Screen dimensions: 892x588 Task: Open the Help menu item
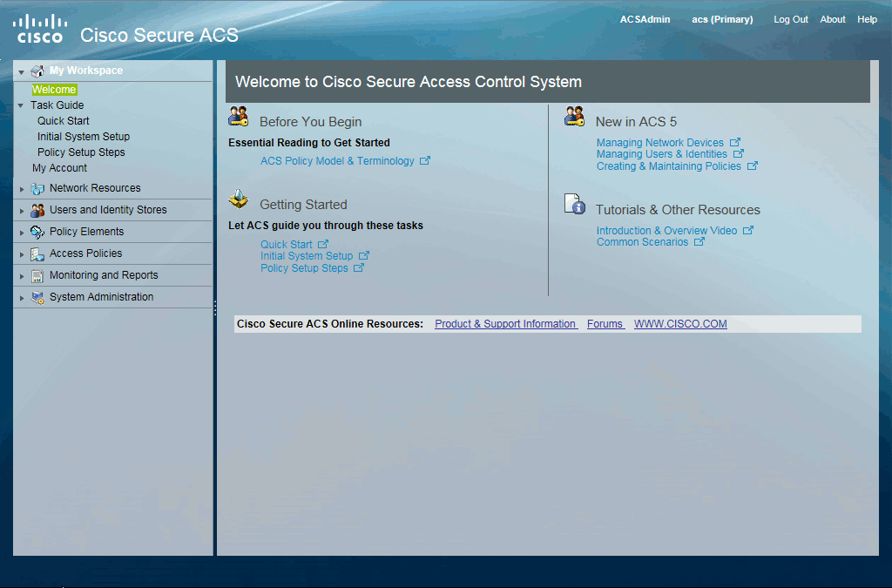(x=867, y=19)
